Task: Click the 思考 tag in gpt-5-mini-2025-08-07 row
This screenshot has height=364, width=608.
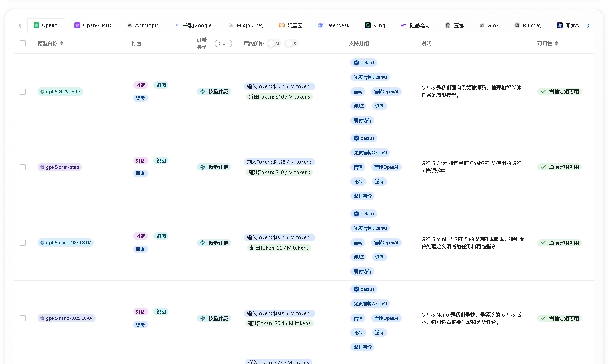Action: pyautogui.click(x=140, y=249)
